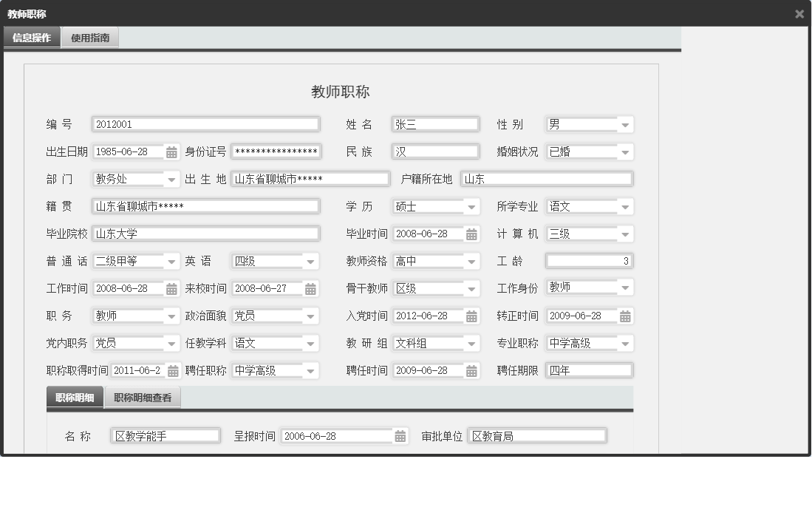The width and height of the screenshot is (812, 524).
Task: Open the calendar picker for 职称取得时间
Action: (x=171, y=370)
